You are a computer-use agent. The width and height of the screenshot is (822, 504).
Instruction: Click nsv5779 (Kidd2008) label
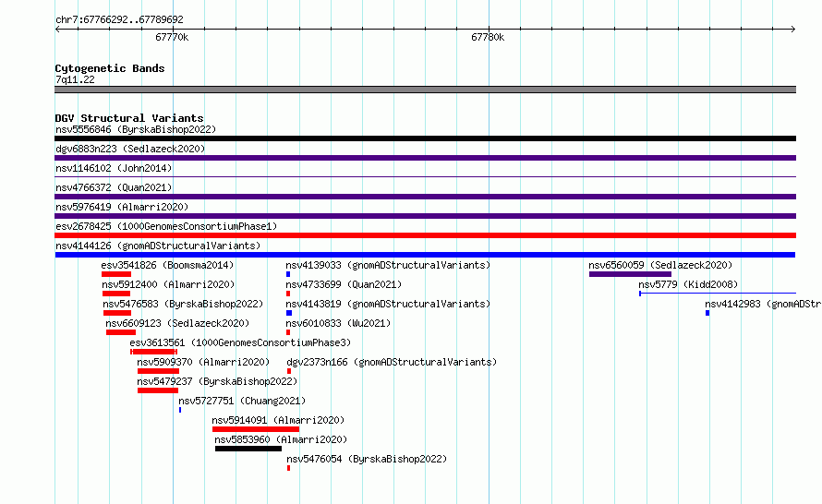point(688,284)
